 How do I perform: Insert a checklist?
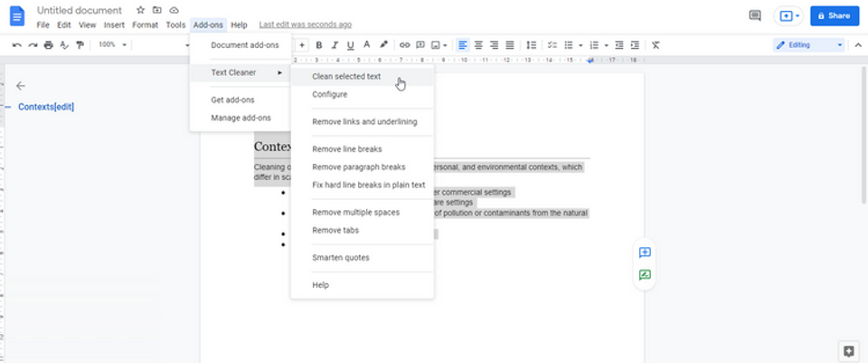[552, 45]
